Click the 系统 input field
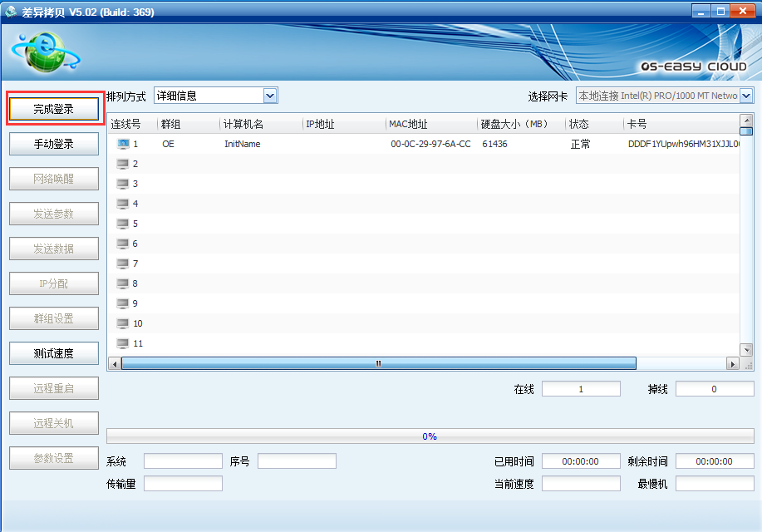The width and height of the screenshot is (762, 532). [183, 461]
